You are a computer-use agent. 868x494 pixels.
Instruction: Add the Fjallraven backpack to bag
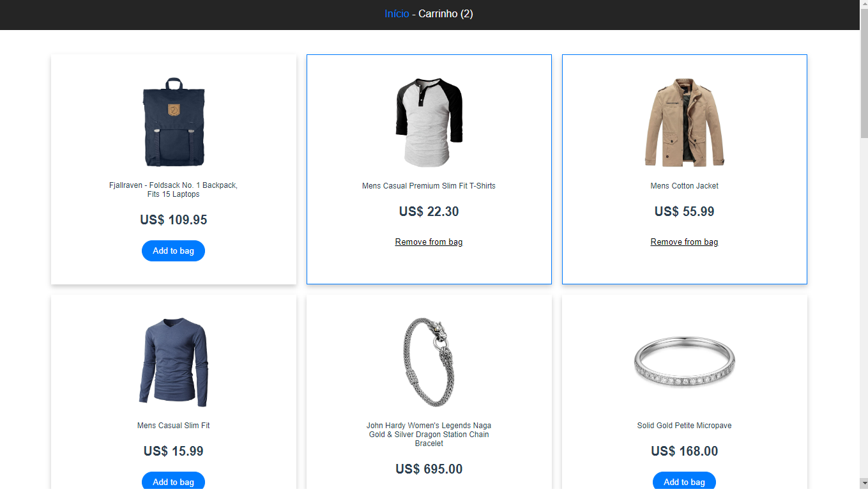point(173,251)
